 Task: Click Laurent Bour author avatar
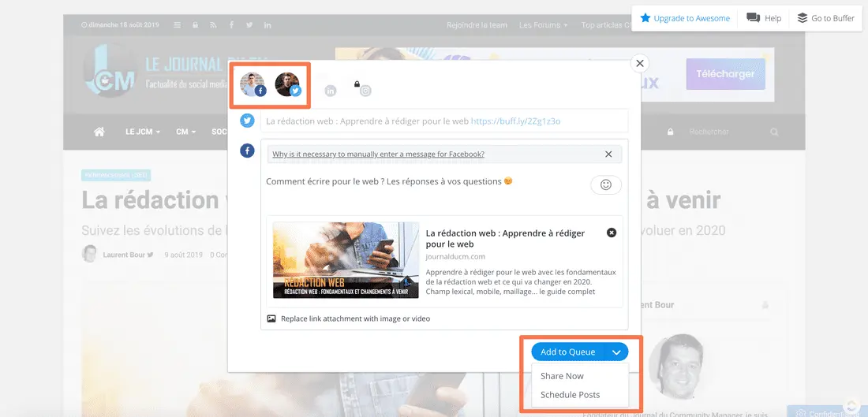pyautogui.click(x=89, y=254)
